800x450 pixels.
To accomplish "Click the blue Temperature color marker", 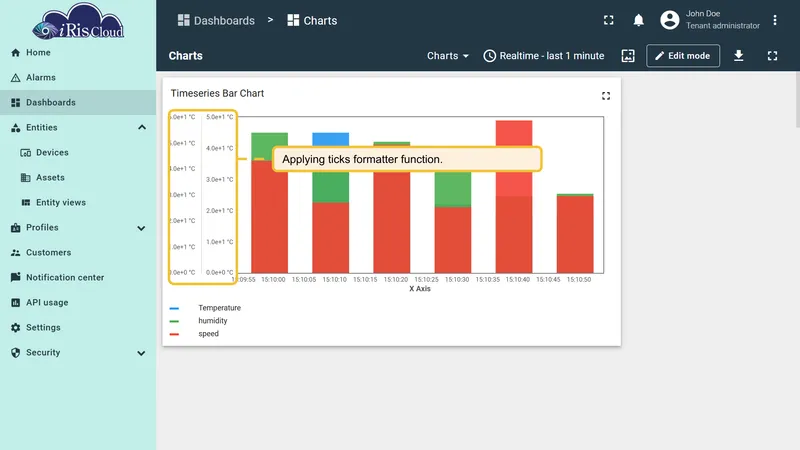I will tap(174, 308).
